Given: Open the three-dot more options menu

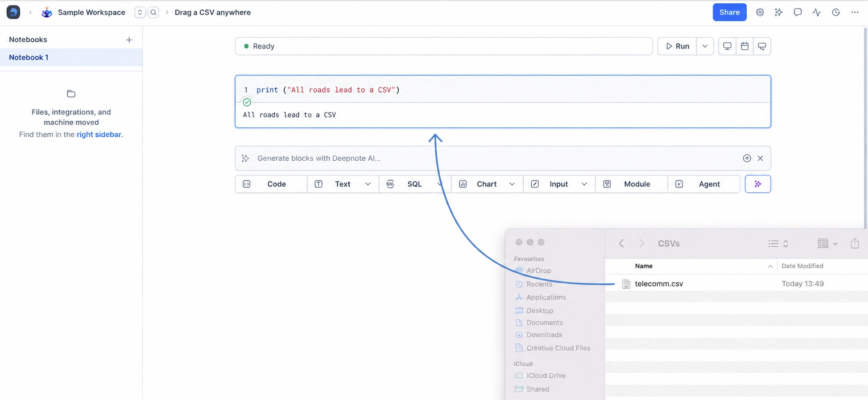Looking at the screenshot, I should point(855,12).
